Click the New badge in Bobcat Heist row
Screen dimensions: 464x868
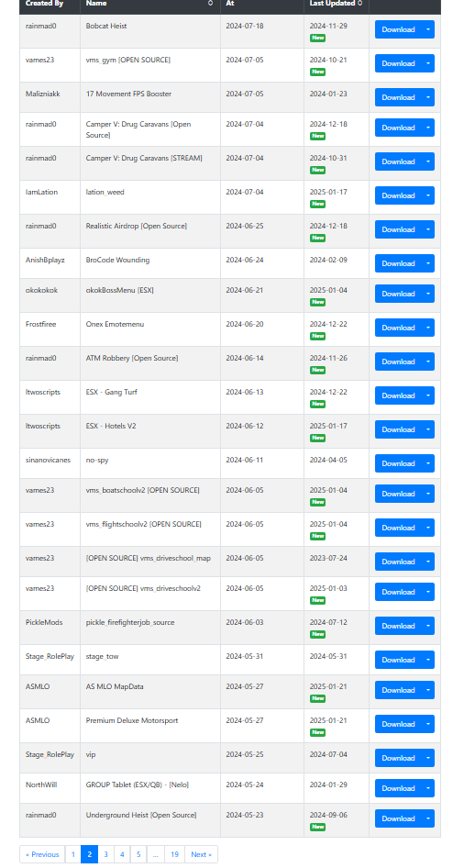point(317,39)
